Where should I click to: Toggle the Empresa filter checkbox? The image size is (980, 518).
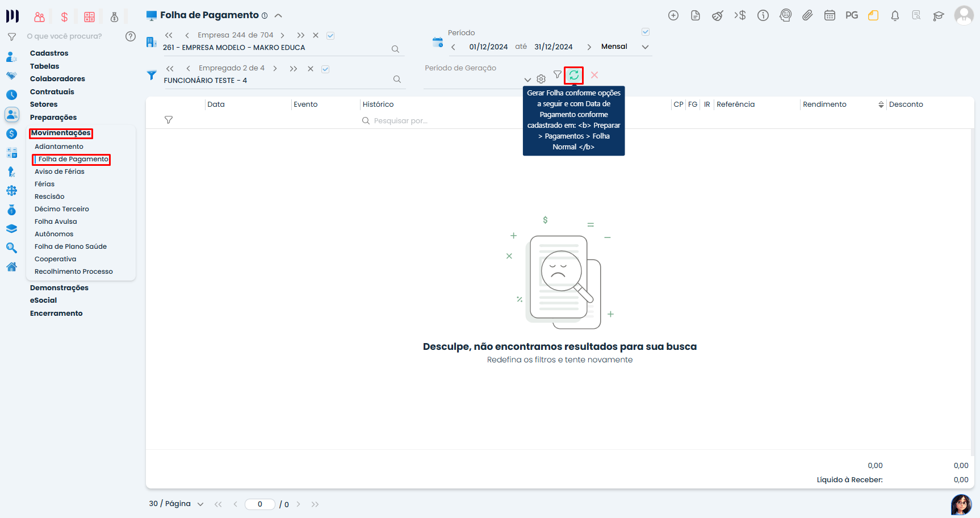pyautogui.click(x=330, y=36)
